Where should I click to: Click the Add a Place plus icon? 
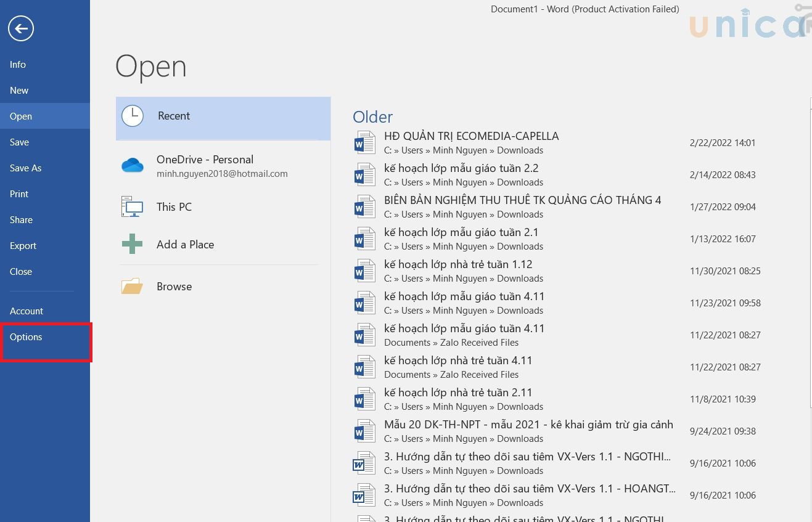(x=133, y=245)
